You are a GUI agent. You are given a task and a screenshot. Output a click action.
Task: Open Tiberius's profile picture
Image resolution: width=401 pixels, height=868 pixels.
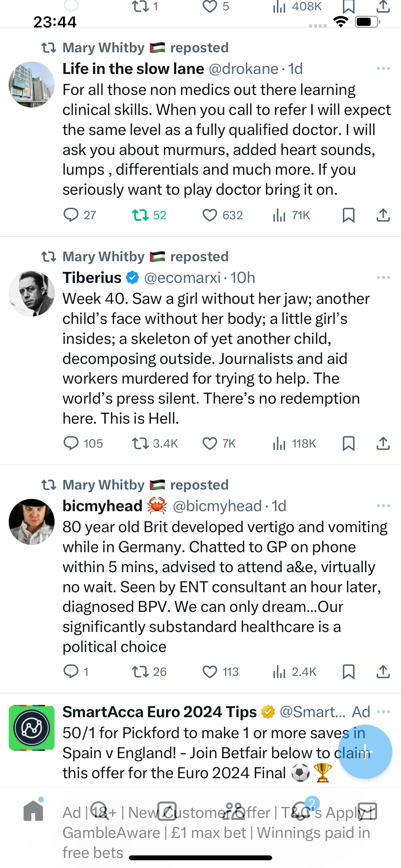click(32, 293)
